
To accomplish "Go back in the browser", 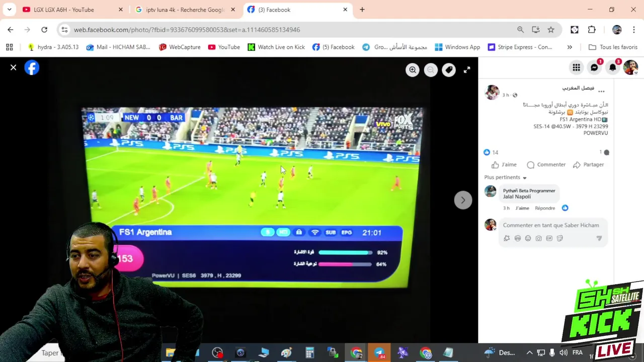I will (x=10, y=30).
